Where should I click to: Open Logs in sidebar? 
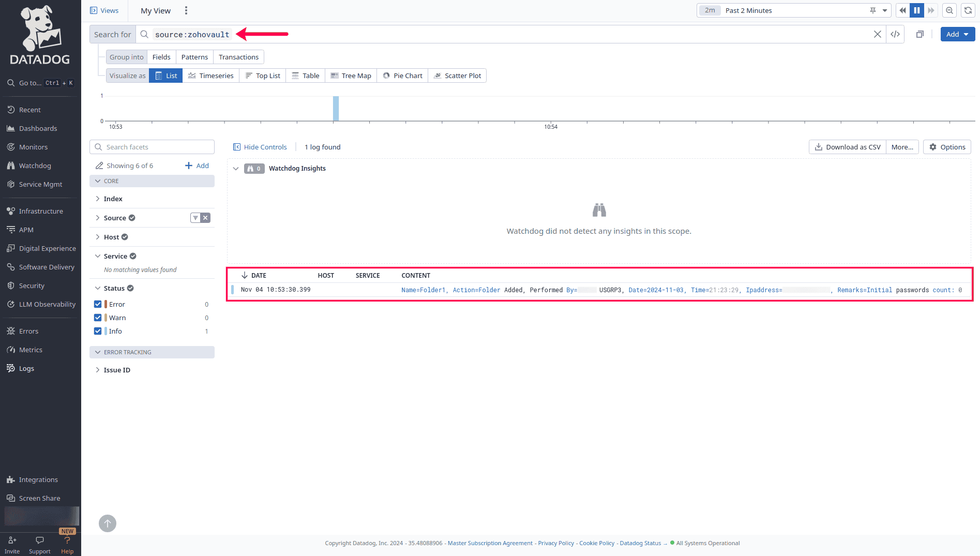[x=26, y=368]
